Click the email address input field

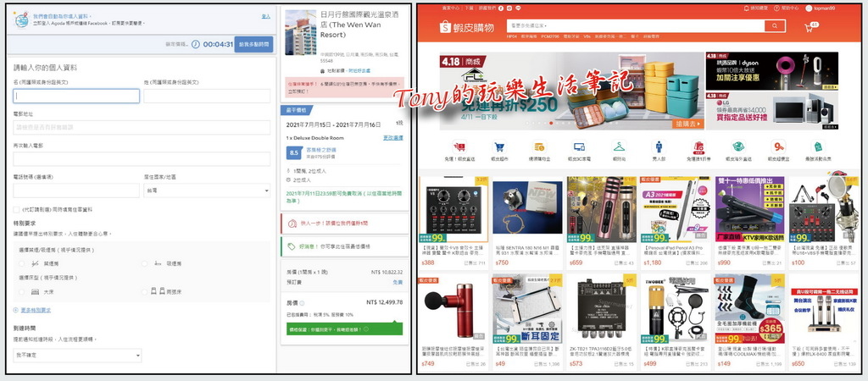pyautogui.click(x=142, y=127)
